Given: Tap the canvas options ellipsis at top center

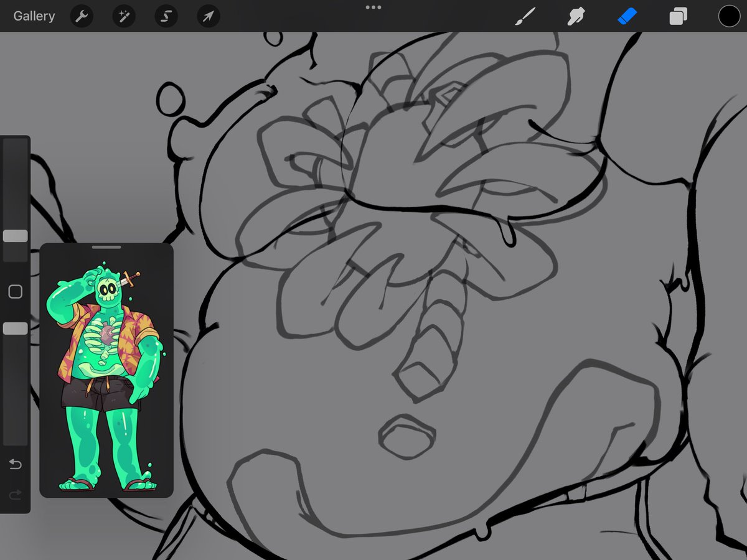Looking at the screenshot, I should click(x=374, y=7).
